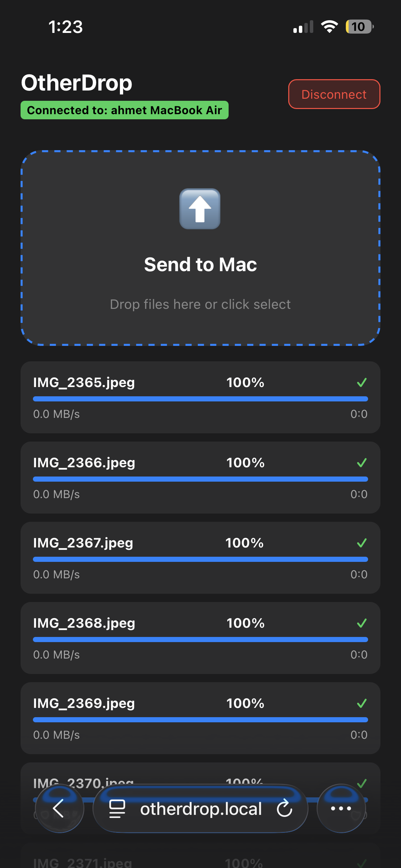Screen dimensions: 401x868
Task: Tap the 100% label of IMG_2369.jpeg
Action: coord(245,703)
